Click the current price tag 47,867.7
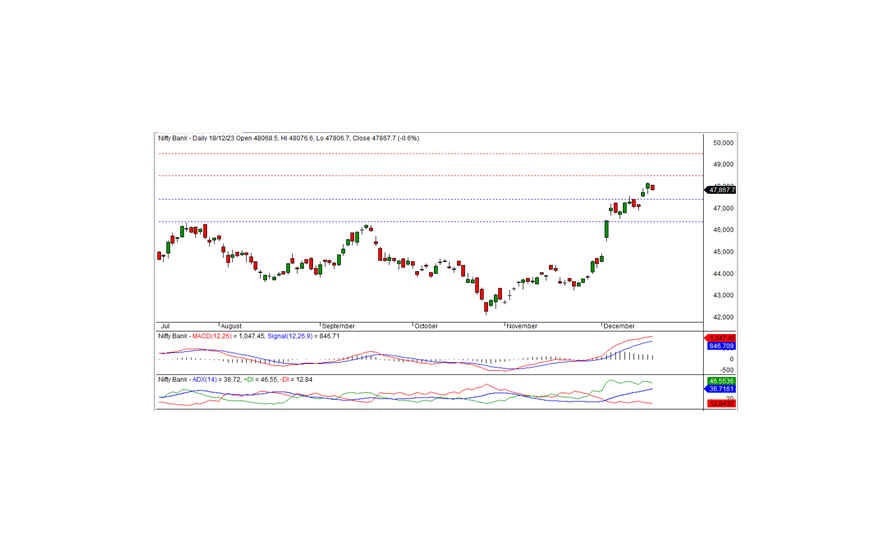890x533 pixels. [x=721, y=189]
